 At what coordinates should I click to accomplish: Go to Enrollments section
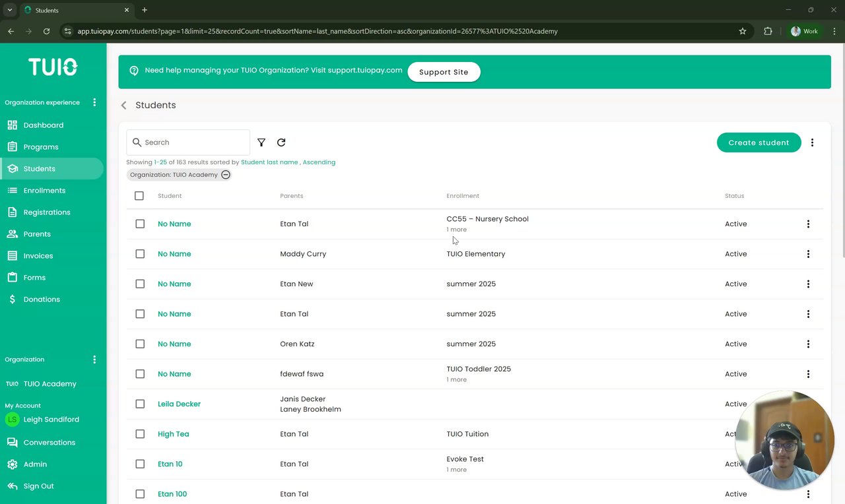click(x=44, y=191)
